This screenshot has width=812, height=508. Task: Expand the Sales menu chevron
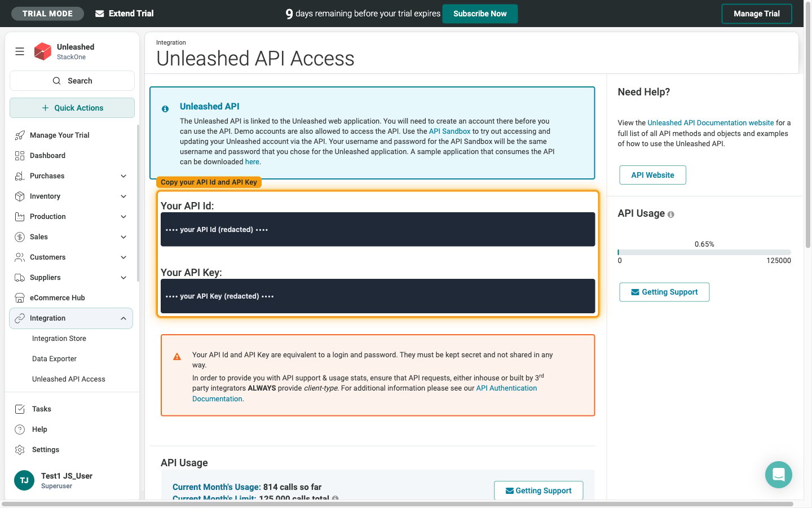point(123,237)
